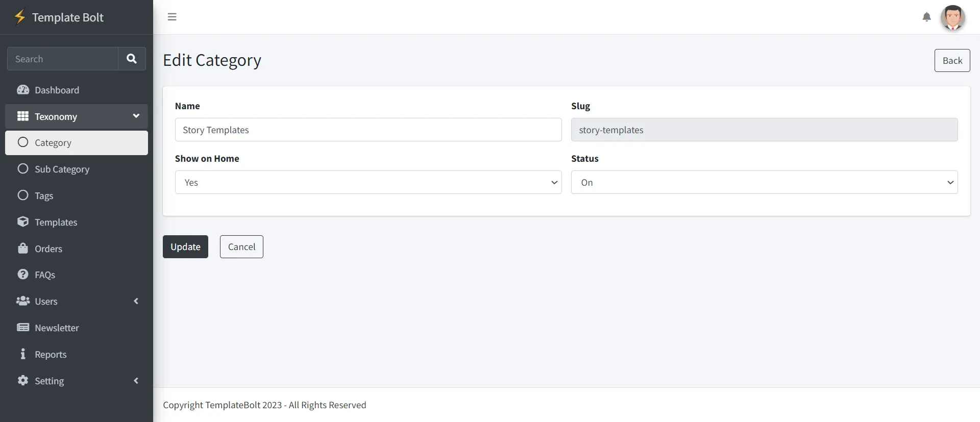Screen dimensions: 980x422
Task: Open the Show on Home dropdown
Action: click(x=368, y=182)
